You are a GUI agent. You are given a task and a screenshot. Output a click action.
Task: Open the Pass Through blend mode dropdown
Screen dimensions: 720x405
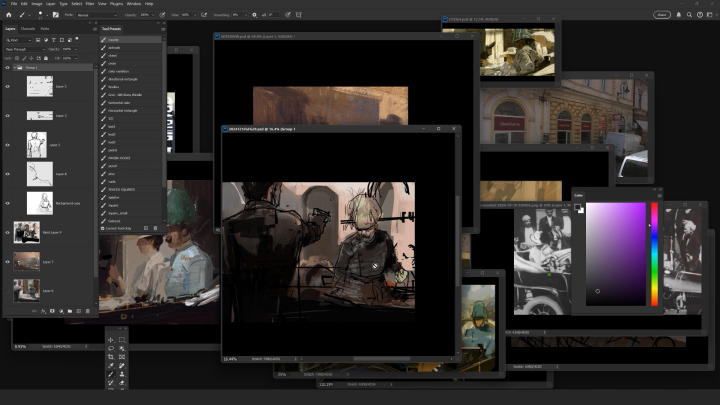(25, 49)
